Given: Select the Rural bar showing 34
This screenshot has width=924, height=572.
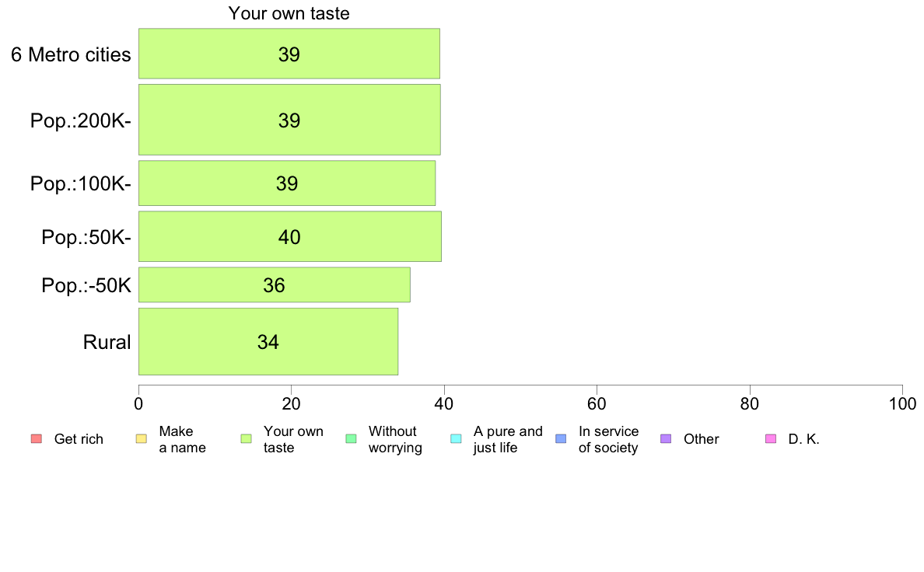Looking at the screenshot, I should coord(268,342).
